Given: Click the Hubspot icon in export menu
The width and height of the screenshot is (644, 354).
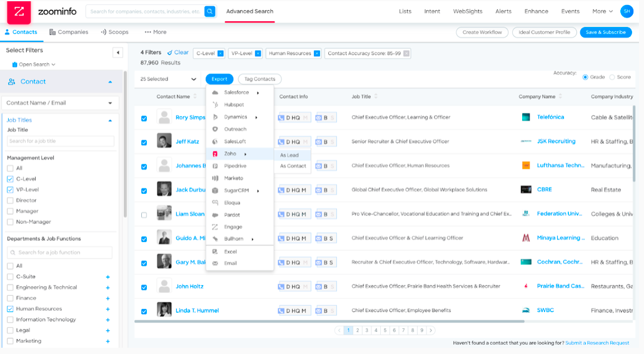Looking at the screenshot, I should (x=215, y=104).
